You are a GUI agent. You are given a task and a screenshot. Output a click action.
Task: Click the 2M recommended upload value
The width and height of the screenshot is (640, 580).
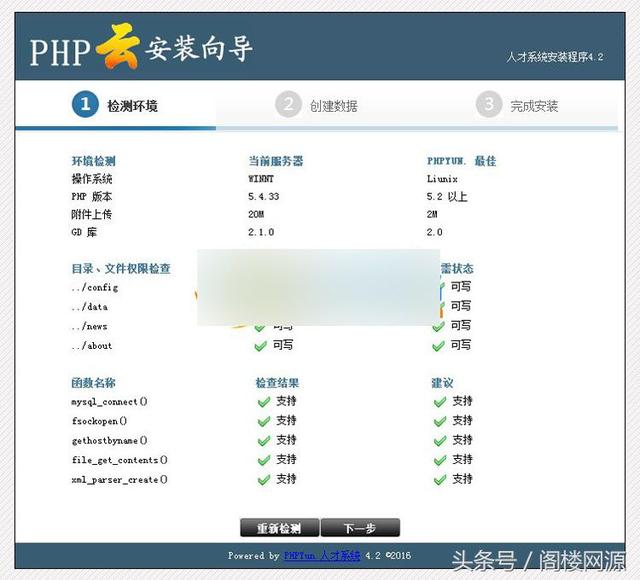[x=432, y=214]
